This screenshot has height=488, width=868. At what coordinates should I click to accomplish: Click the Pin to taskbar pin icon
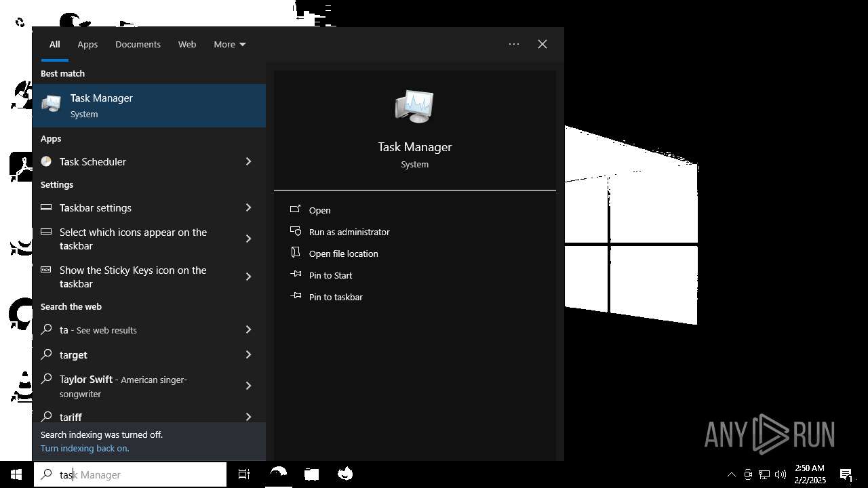pyautogui.click(x=296, y=296)
